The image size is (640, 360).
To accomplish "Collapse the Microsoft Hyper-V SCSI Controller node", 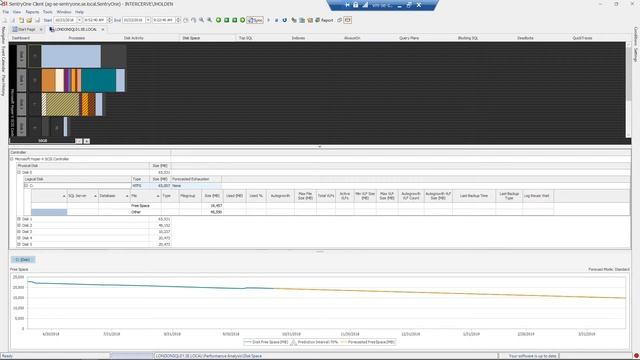I will pos(12,159).
